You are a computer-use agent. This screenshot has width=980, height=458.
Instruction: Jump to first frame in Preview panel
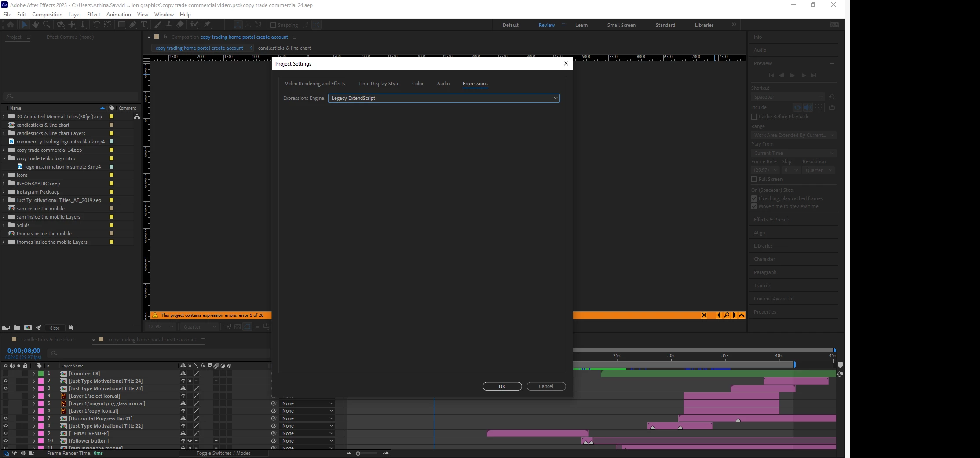coord(771,76)
